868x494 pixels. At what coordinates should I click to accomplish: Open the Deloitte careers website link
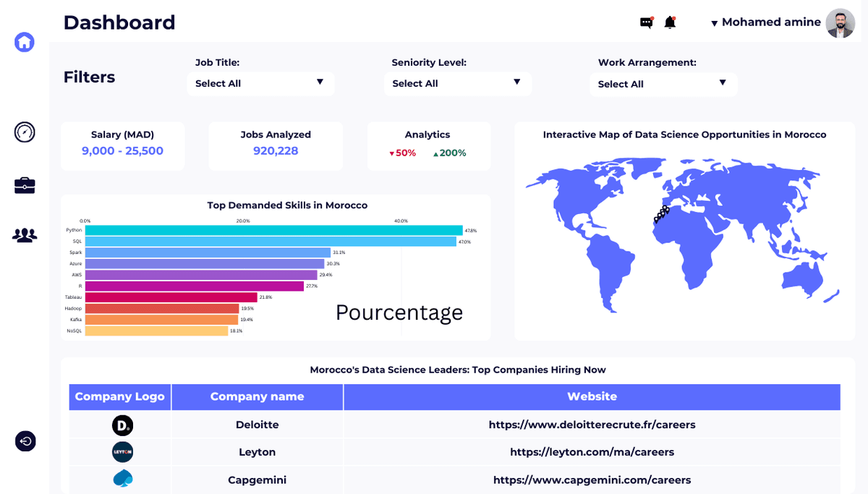click(x=592, y=425)
